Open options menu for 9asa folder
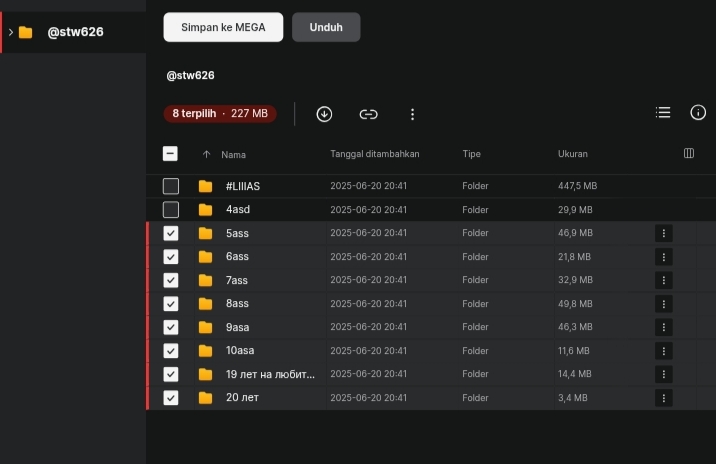Image resolution: width=716 pixels, height=464 pixels. (x=663, y=327)
